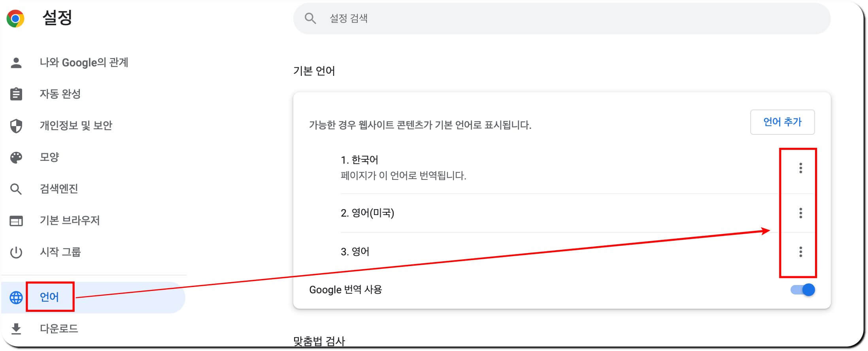Toggle Google 번역 사용 switch
Screen dimensions: 868x351
click(x=803, y=290)
